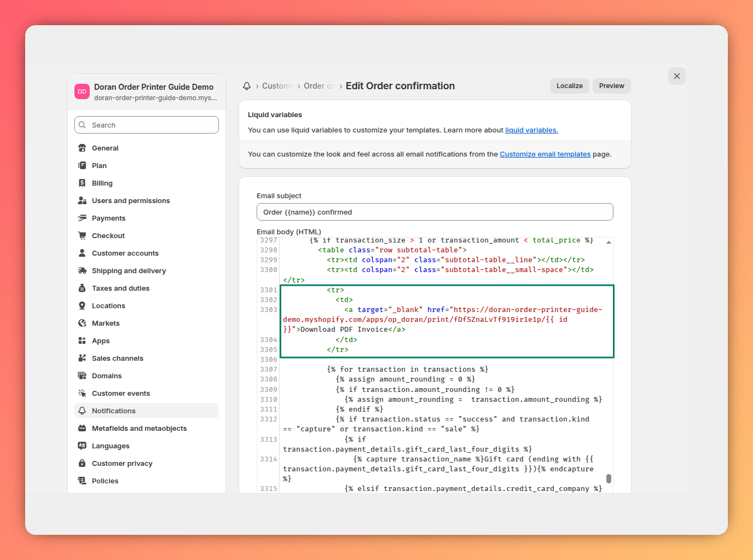The height and width of the screenshot is (560, 753).
Task: Click the 'endif' code line
Action: coord(360,409)
